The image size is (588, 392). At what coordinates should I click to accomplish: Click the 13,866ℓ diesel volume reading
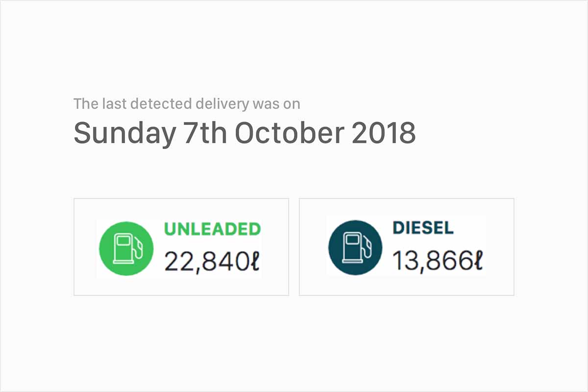click(x=436, y=260)
